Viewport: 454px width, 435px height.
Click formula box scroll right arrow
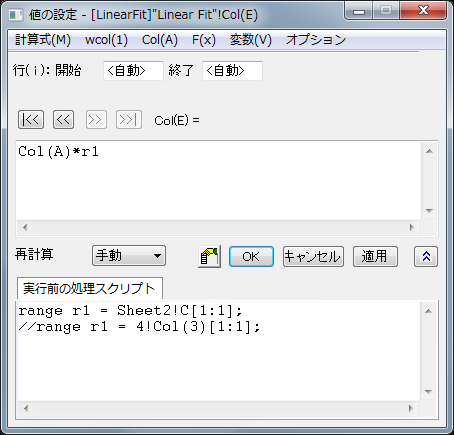(412, 228)
